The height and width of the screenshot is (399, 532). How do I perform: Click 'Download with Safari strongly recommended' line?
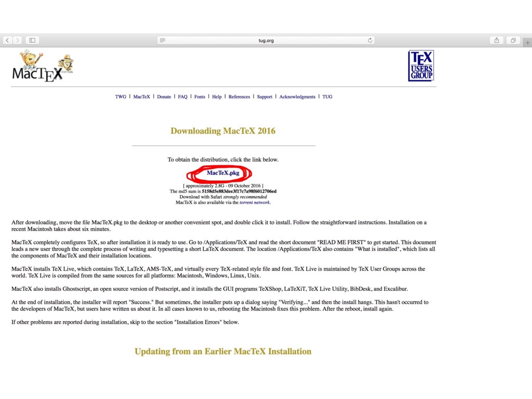click(223, 197)
